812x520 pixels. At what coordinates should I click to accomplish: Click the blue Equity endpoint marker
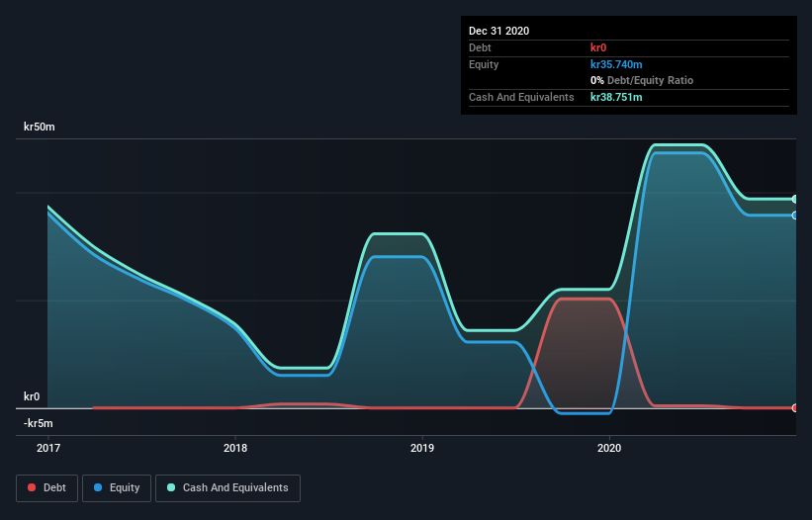[x=795, y=216]
